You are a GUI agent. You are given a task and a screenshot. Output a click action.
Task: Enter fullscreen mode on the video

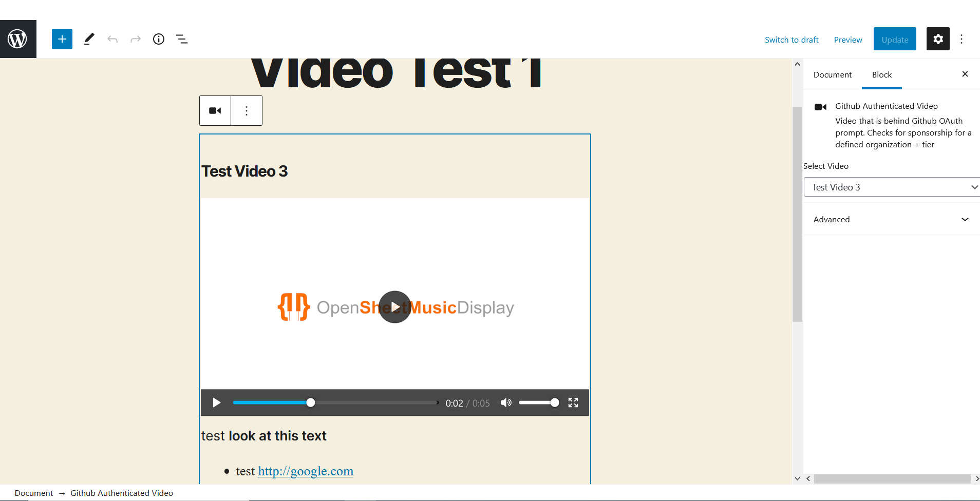[573, 403]
